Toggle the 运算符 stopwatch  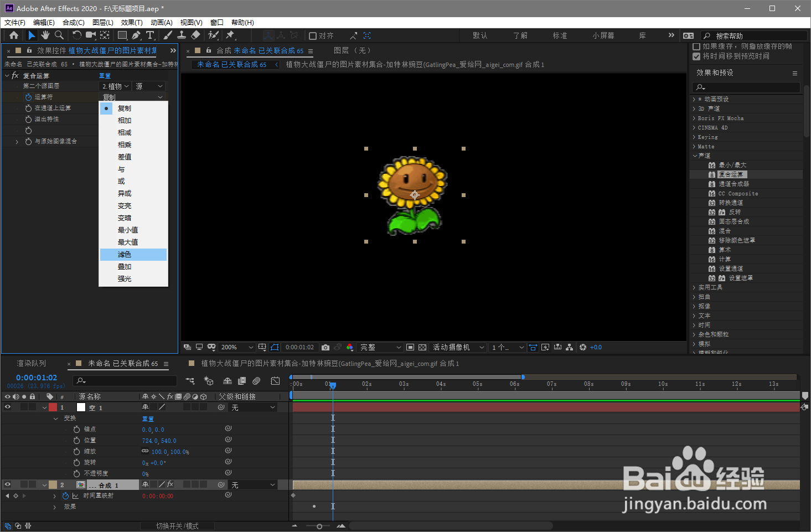click(x=28, y=97)
